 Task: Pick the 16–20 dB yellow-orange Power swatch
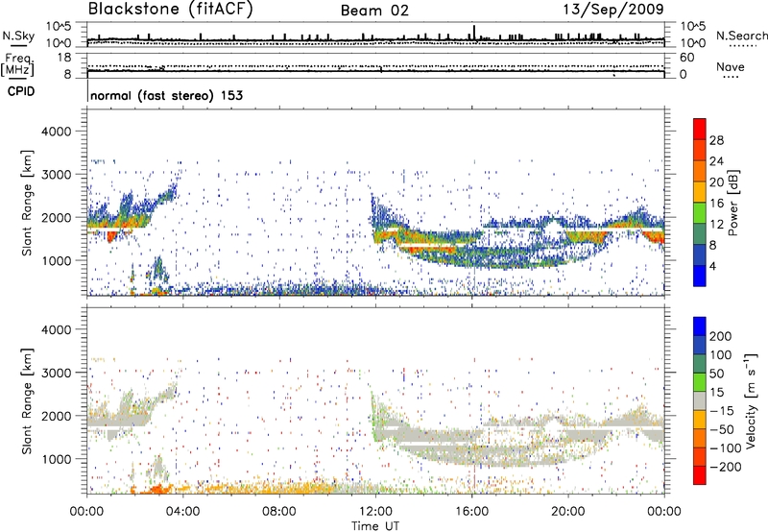700,192
